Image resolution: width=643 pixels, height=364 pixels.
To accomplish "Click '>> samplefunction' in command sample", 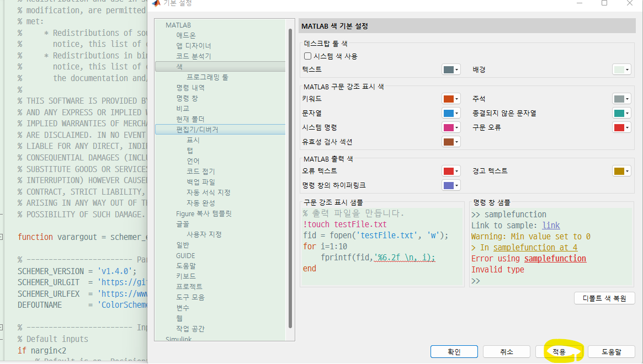I will [x=509, y=215].
